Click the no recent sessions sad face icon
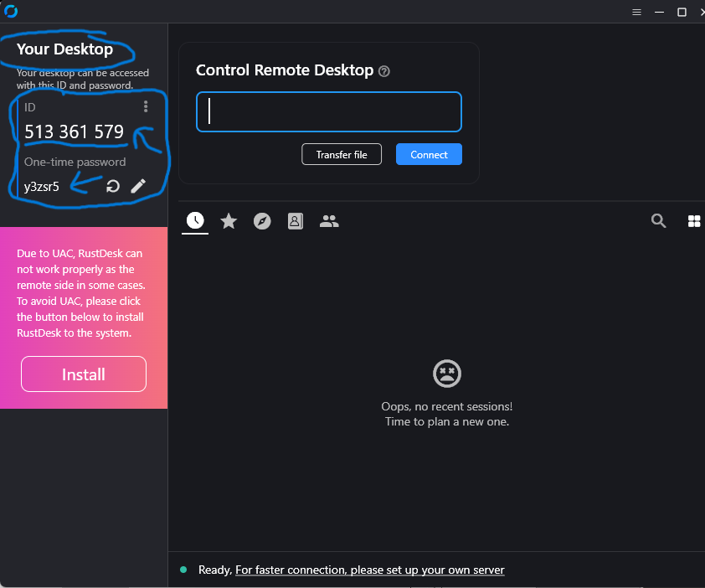Image resolution: width=705 pixels, height=588 pixels. (447, 374)
